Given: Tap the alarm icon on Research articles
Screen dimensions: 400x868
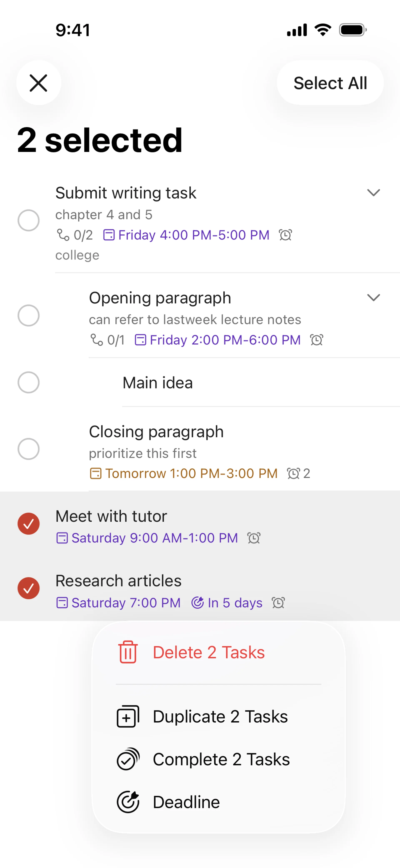Looking at the screenshot, I should (x=279, y=603).
